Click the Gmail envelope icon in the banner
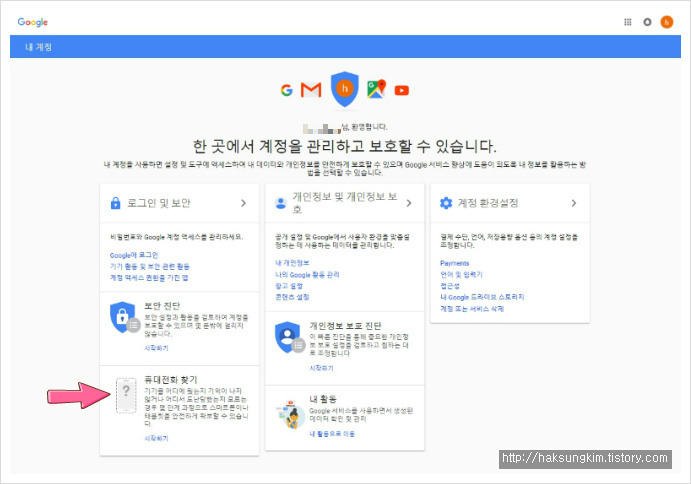Screen dimensions: 691x484 coord(311,90)
